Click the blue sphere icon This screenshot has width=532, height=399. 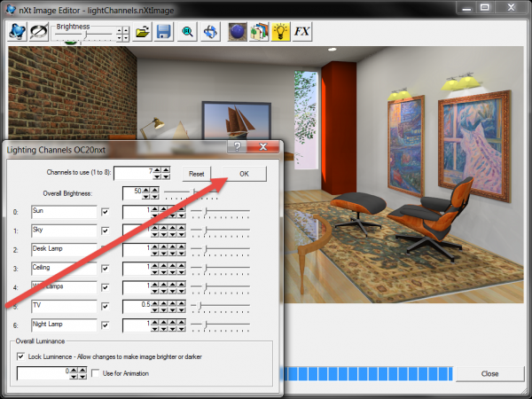click(x=237, y=32)
